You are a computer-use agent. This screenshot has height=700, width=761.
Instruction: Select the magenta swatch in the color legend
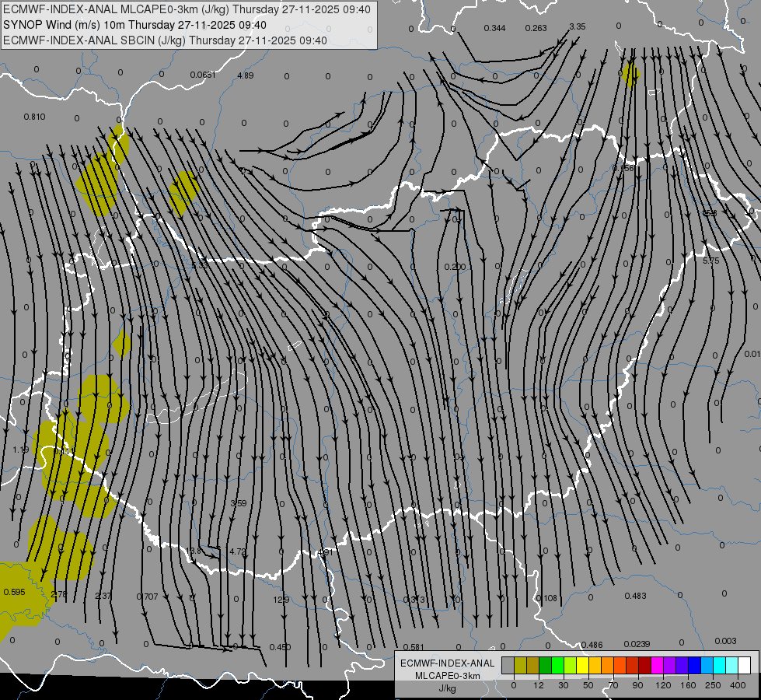(x=657, y=665)
